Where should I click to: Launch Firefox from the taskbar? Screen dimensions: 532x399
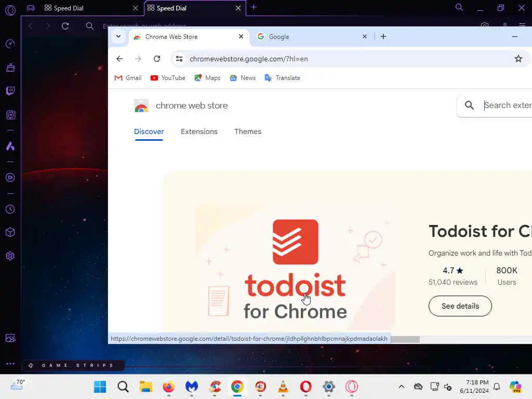coord(169,387)
